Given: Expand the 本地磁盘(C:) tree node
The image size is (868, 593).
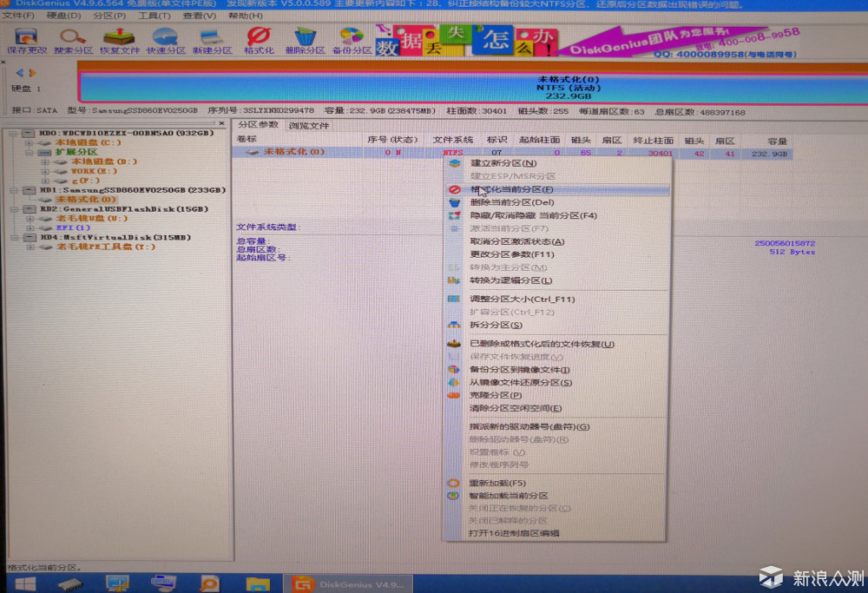Looking at the screenshot, I should (x=29, y=142).
